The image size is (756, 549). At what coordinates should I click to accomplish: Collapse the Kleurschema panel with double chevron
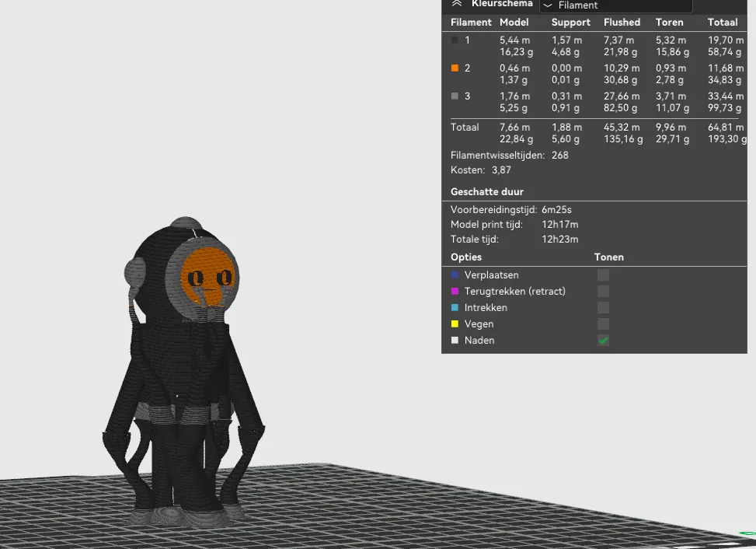point(457,4)
